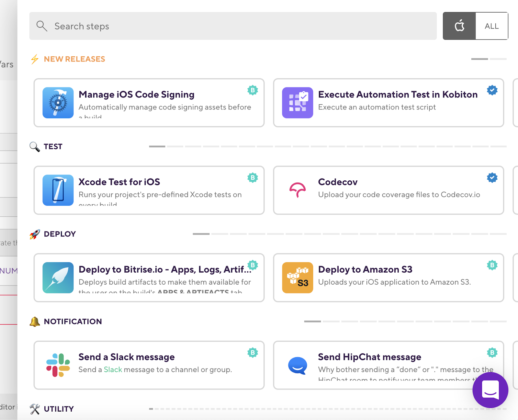Click Slack link in step description
This screenshot has width=518, height=420.
113,369
